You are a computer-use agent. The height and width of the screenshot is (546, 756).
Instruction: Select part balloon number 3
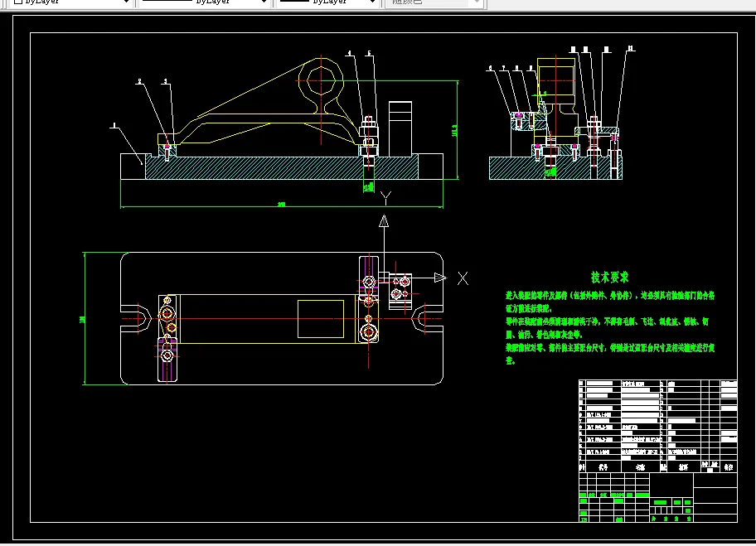[x=166, y=81]
